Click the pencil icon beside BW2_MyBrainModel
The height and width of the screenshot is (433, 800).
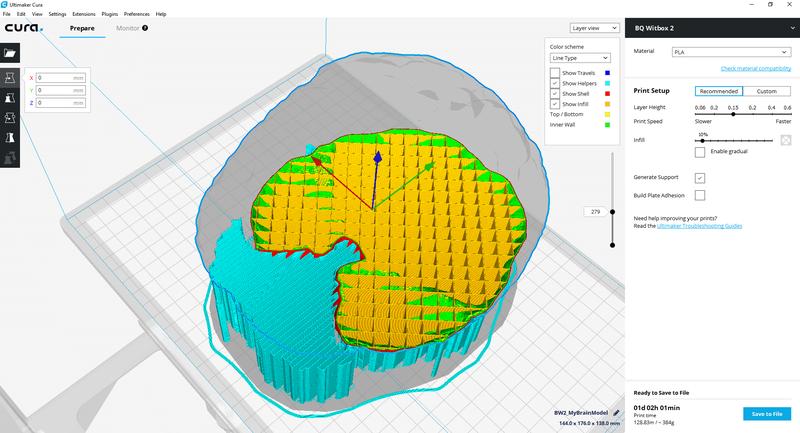point(617,412)
